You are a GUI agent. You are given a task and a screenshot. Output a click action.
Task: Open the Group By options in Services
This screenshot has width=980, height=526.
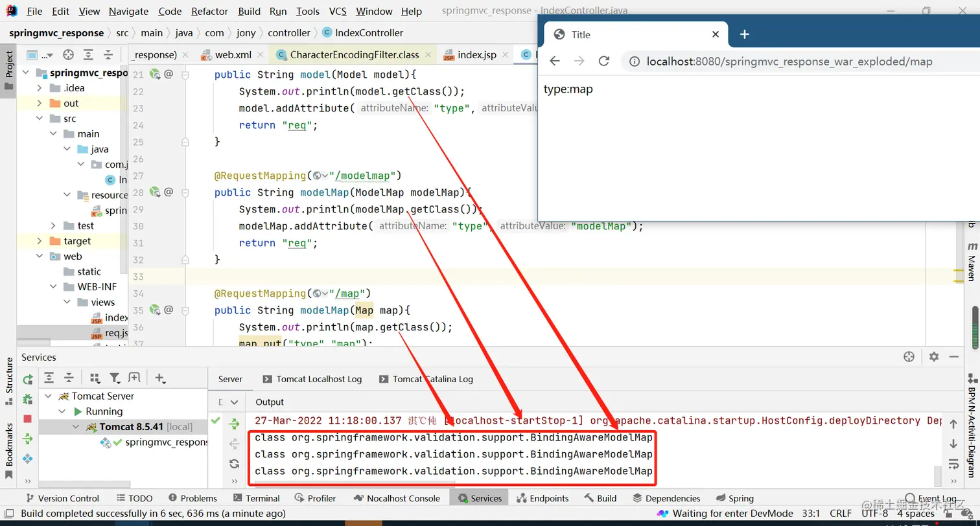(95, 378)
